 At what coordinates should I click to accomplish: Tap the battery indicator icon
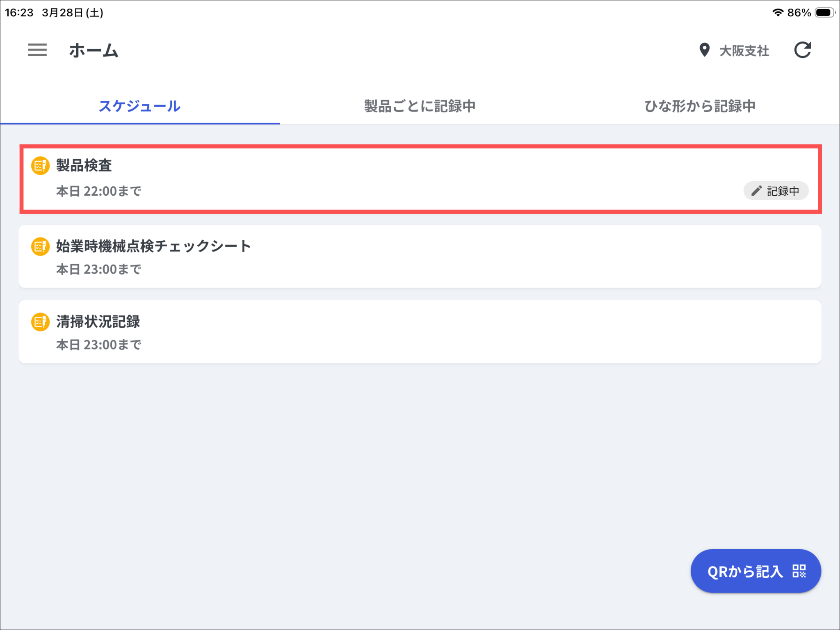pyautogui.click(x=824, y=12)
